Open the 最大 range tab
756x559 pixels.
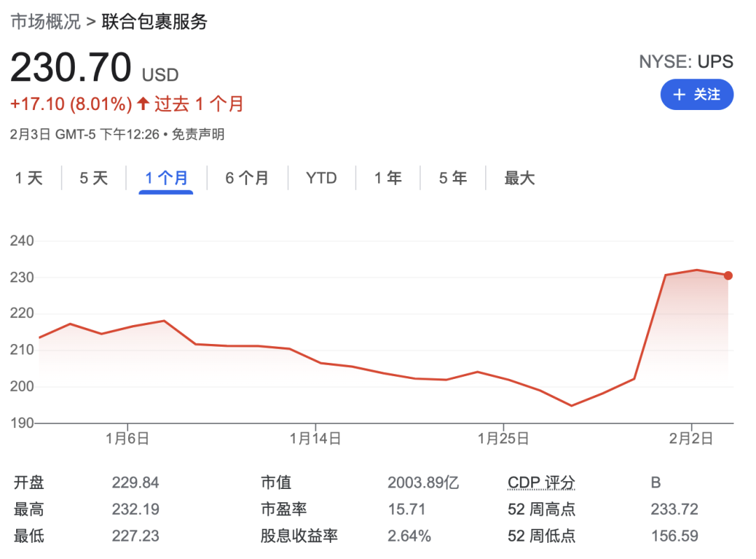click(519, 178)
